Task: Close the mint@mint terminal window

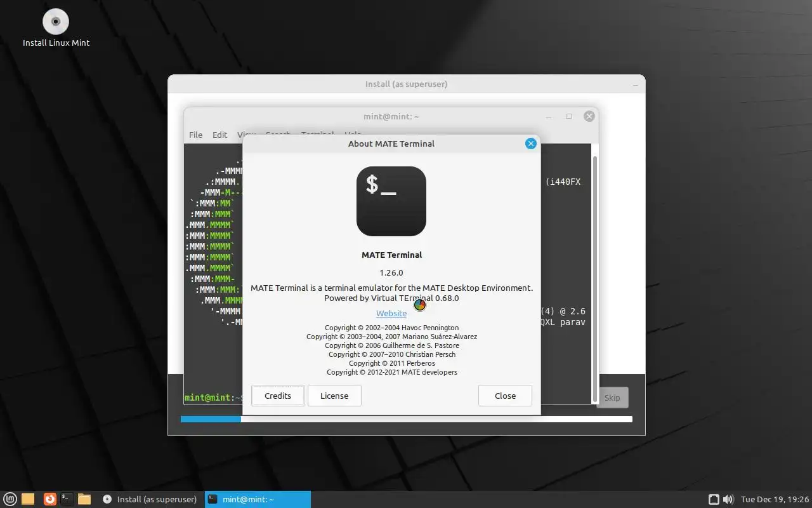Action: pyautogui.click(x=589, y=116)
